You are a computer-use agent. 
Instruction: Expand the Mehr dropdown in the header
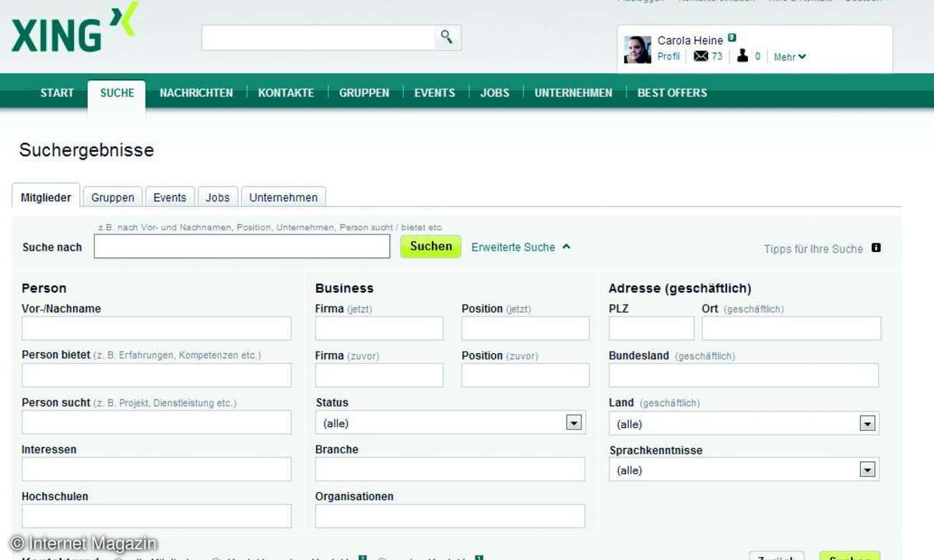[790, 57]
